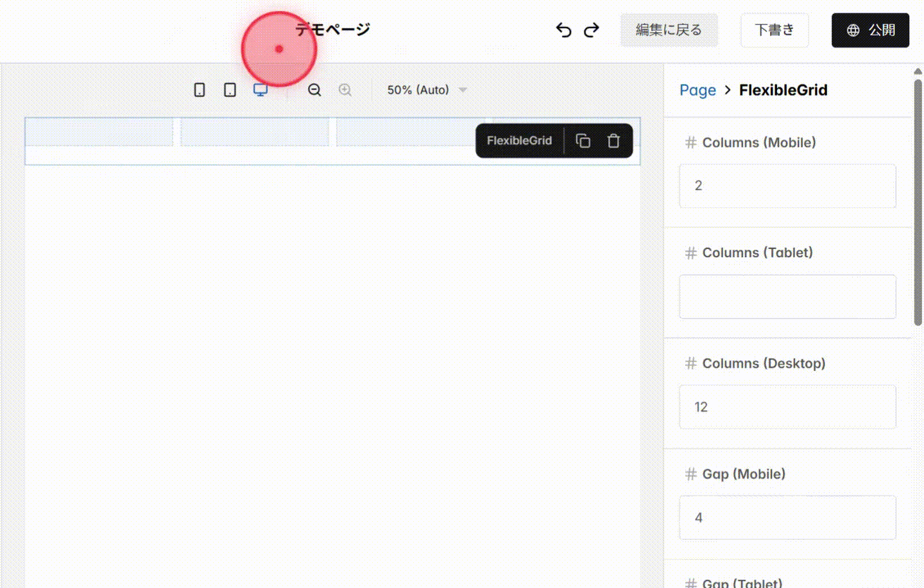Select the FlexibleGrid label in floating toolbar
924x588 pixels.
click(518, 141)
